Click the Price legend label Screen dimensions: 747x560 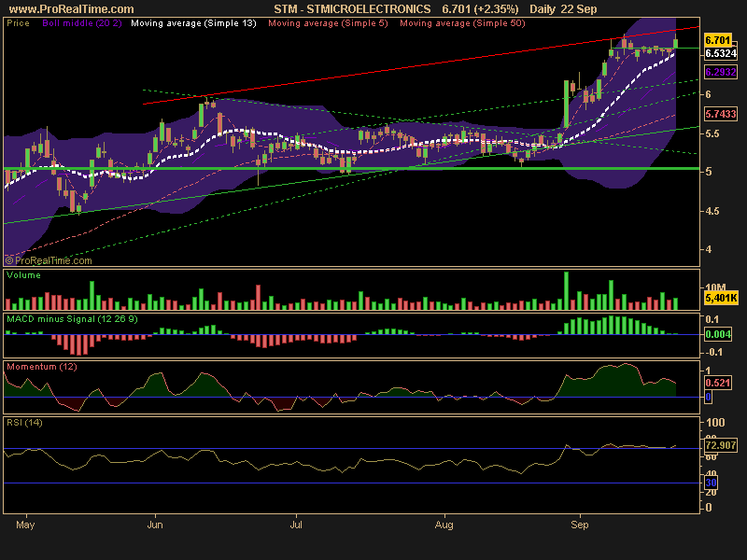coord(18,21)
